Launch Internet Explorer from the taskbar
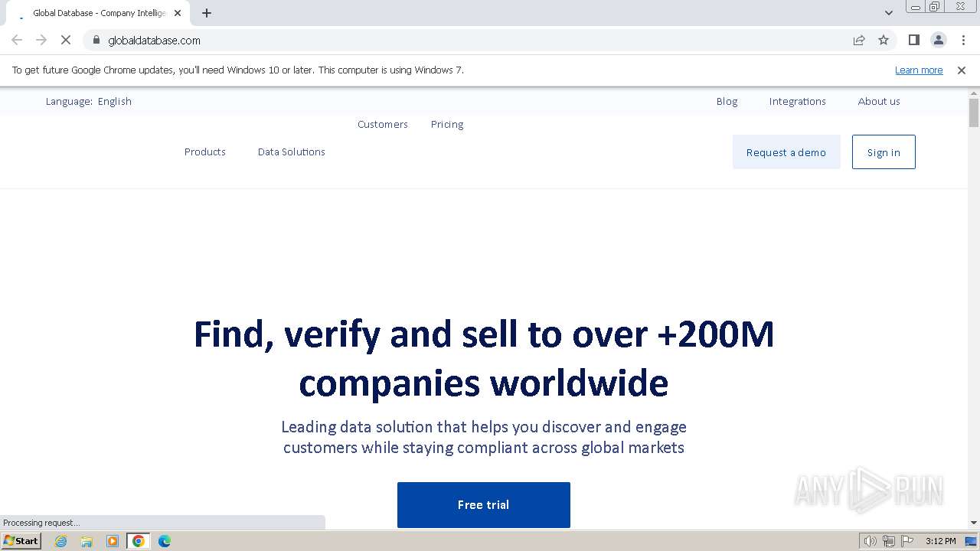980x551 pixels. tap(60, 541)
